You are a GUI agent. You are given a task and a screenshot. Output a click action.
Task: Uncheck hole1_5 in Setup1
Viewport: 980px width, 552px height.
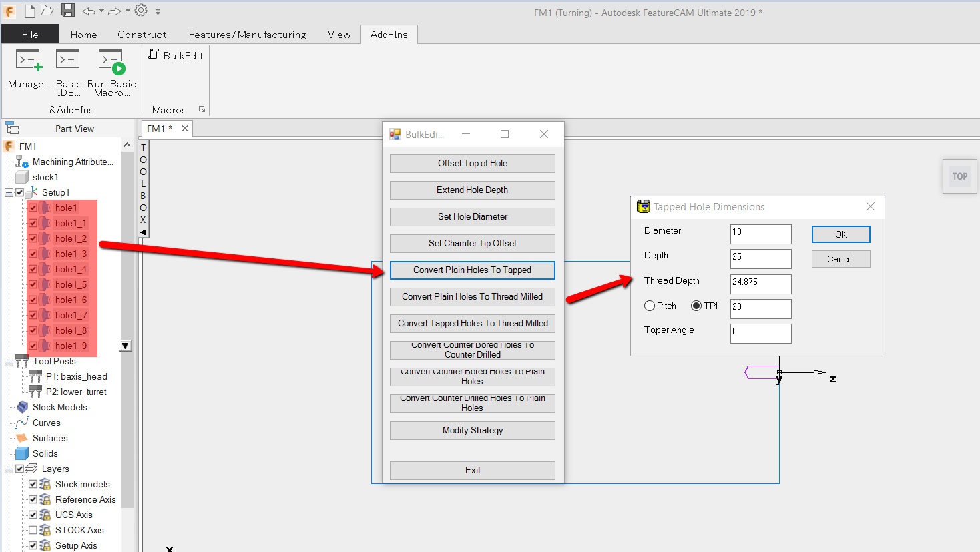click(33, 284)
